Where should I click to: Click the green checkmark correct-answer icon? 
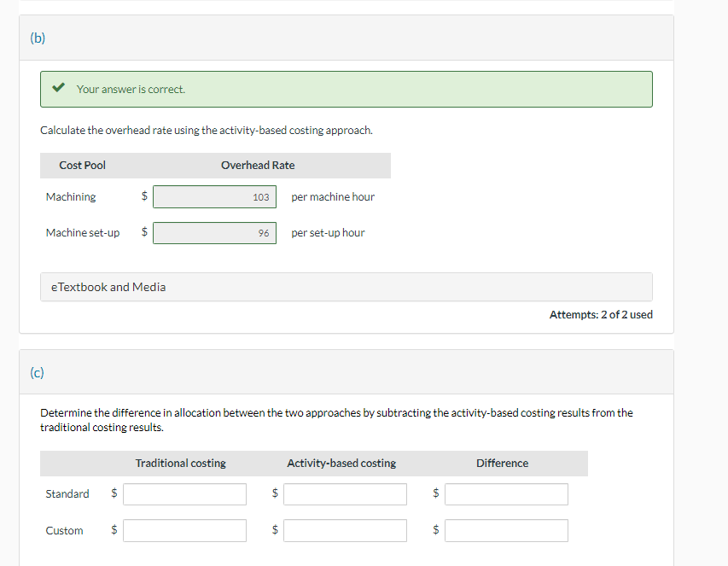point(58,87)
